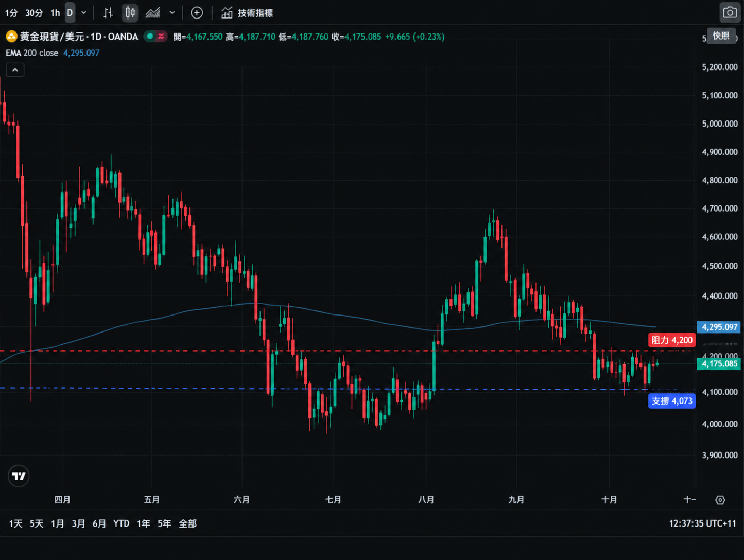The height and width of the screenshot is (560, 744).
Task: Click the gold symbol icon beside 黃金現貨/美元
Action: 11,37
